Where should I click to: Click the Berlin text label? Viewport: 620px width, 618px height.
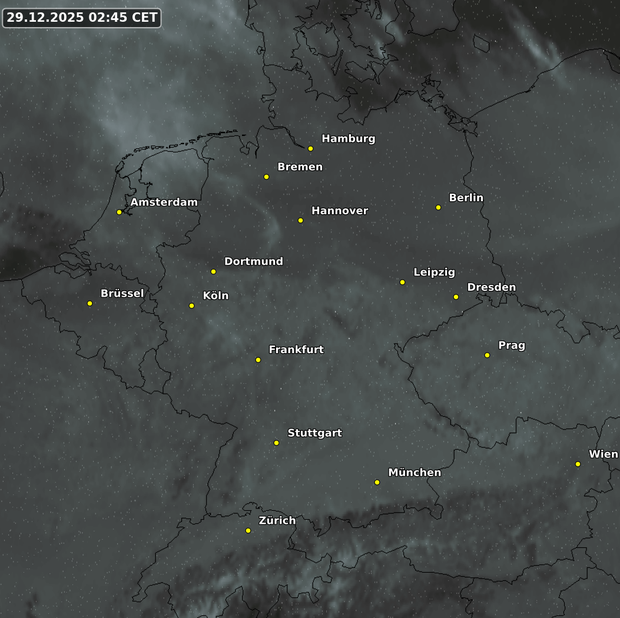pyautogui.click(x=466, y=198)
